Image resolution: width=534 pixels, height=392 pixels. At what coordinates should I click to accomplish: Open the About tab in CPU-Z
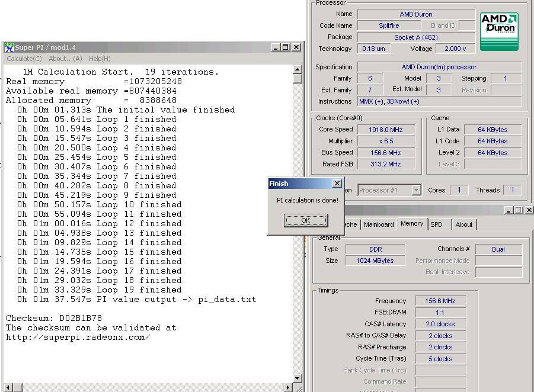464,224
